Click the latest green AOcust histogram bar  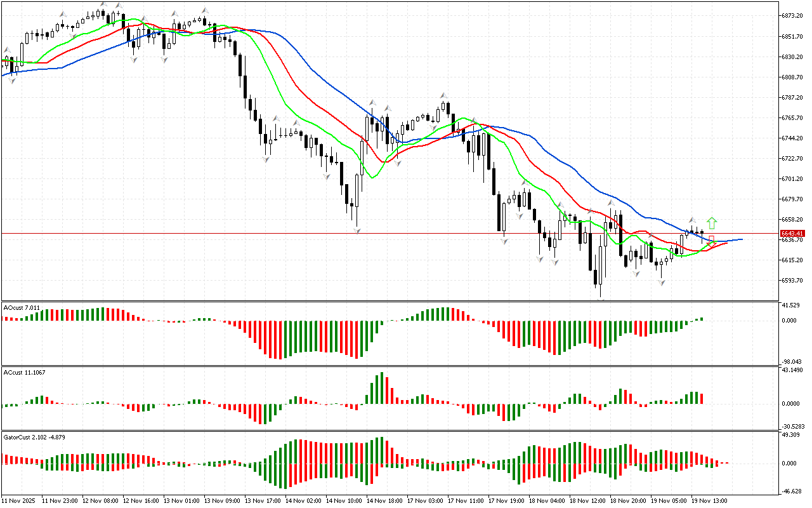[x=702, y=319]
